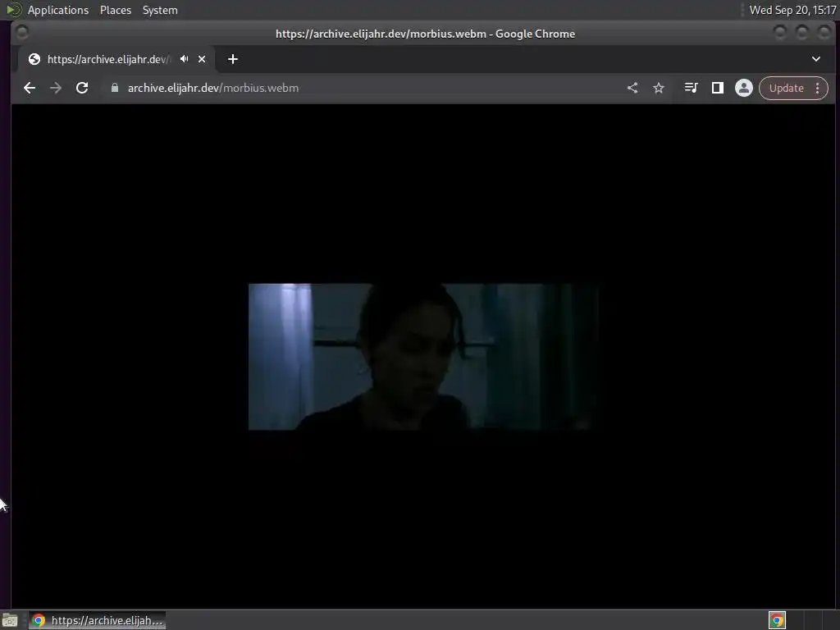Bookmark this tab with the star icon

(x=659, y=88)
